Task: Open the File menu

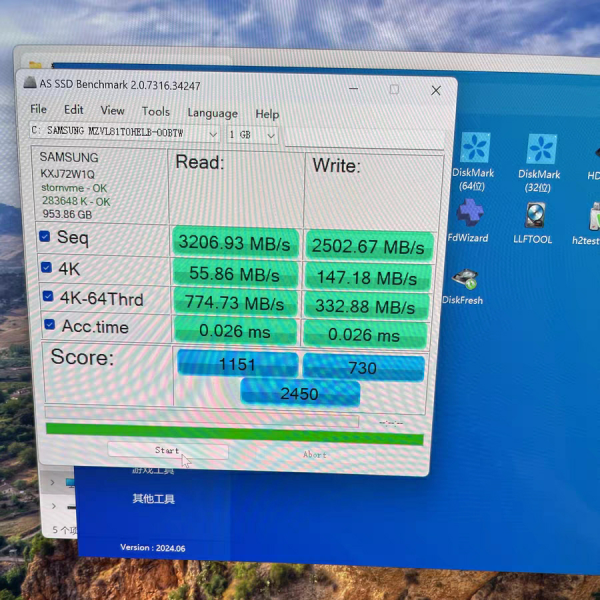Action: click(38, 109)
